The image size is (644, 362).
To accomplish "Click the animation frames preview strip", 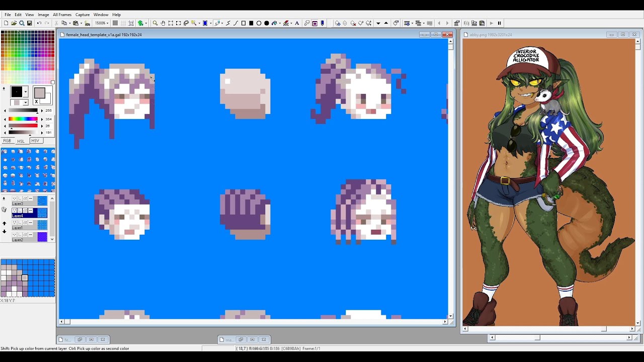I will click(x=28, y=170).
